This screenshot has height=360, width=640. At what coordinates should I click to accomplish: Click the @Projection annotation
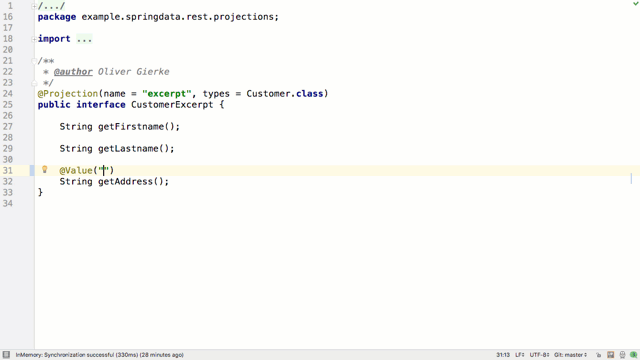click(x=68, y=94)
